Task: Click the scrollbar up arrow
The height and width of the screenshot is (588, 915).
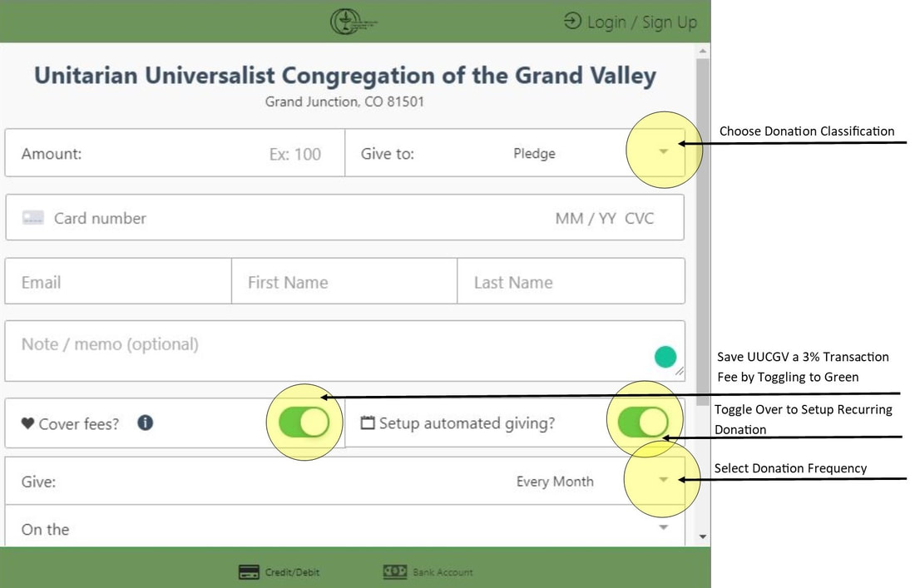Action: (x=703, y=52)
